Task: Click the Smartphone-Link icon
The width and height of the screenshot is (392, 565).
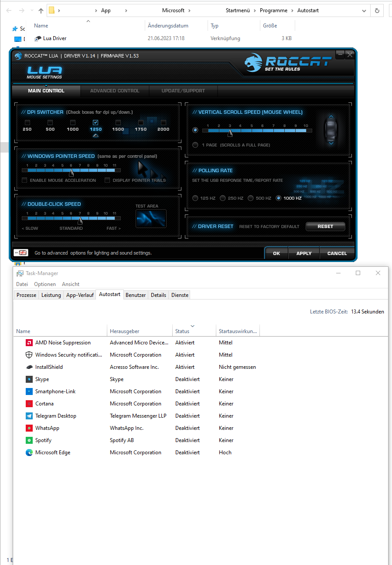Action: [29, 391]
